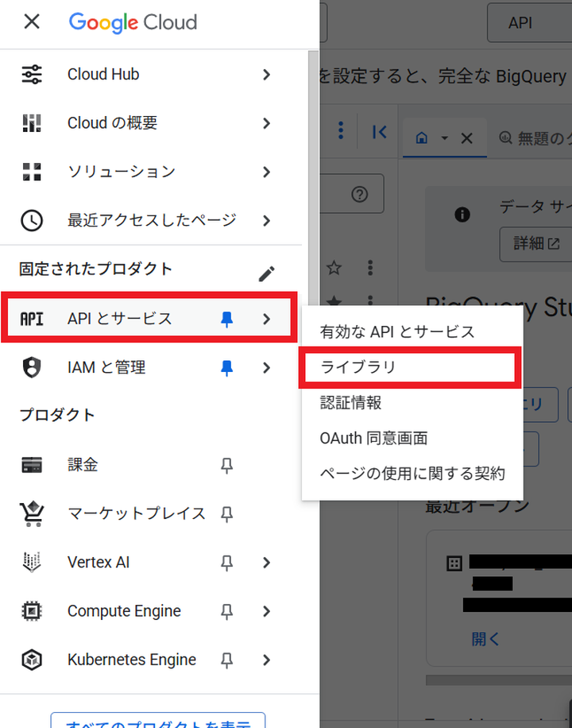Image resolution: width=572 pixels, height=728 pixels.
Task: Click the ソリューション grid icon
Action: 32,172
